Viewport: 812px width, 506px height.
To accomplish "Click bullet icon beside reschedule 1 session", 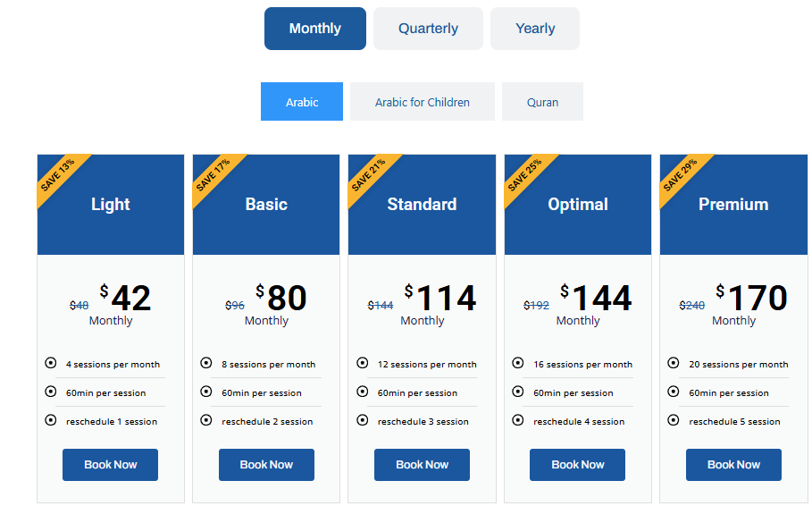I will point(50,420).
